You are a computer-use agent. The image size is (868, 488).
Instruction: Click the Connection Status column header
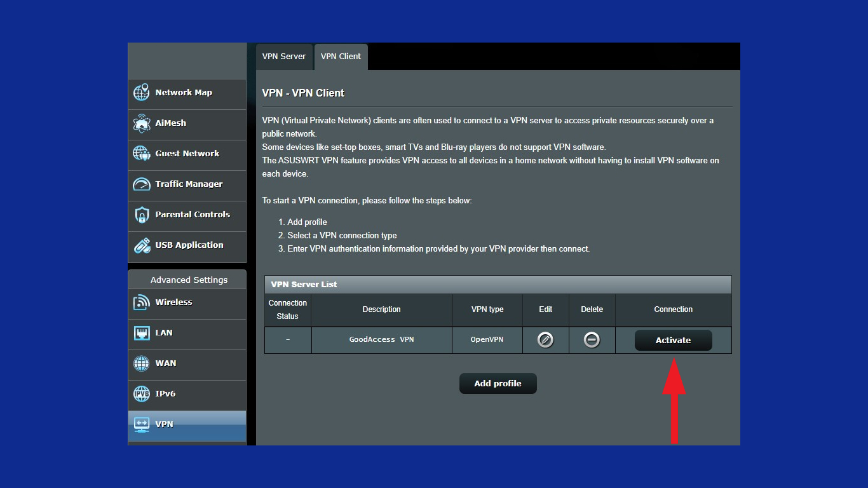pos(288,309)
